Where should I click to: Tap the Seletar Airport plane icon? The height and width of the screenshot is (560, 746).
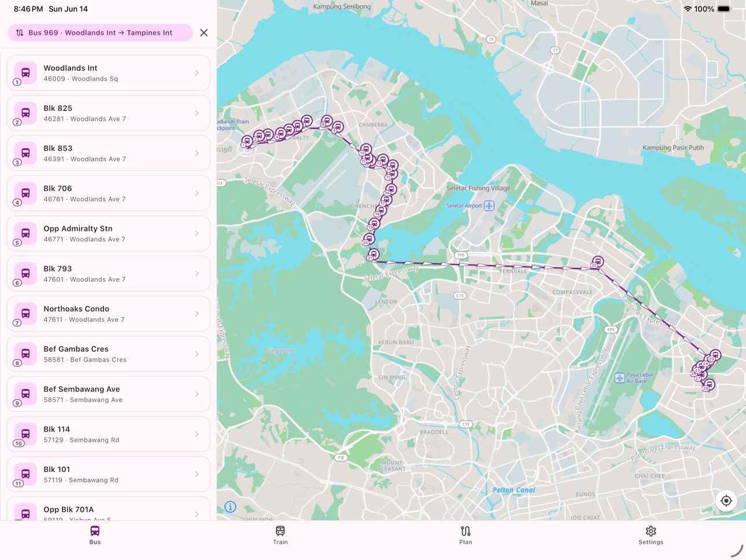coord(489,206)
